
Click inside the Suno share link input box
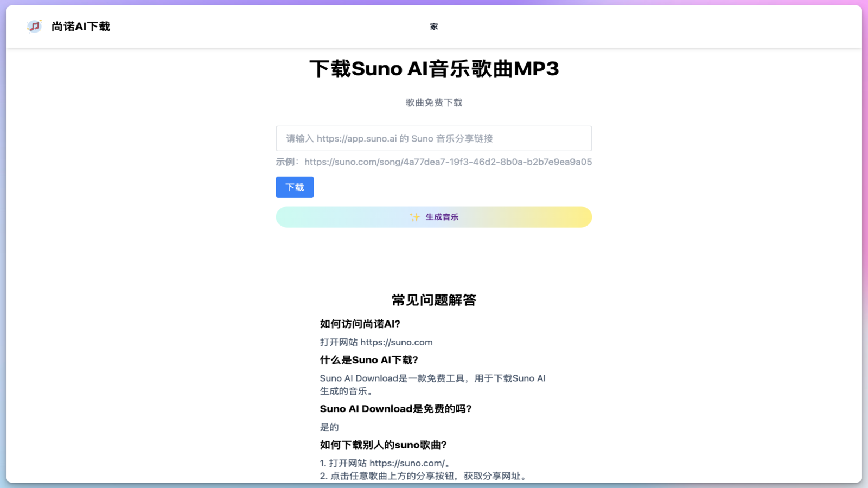click(x=434, y=138)
